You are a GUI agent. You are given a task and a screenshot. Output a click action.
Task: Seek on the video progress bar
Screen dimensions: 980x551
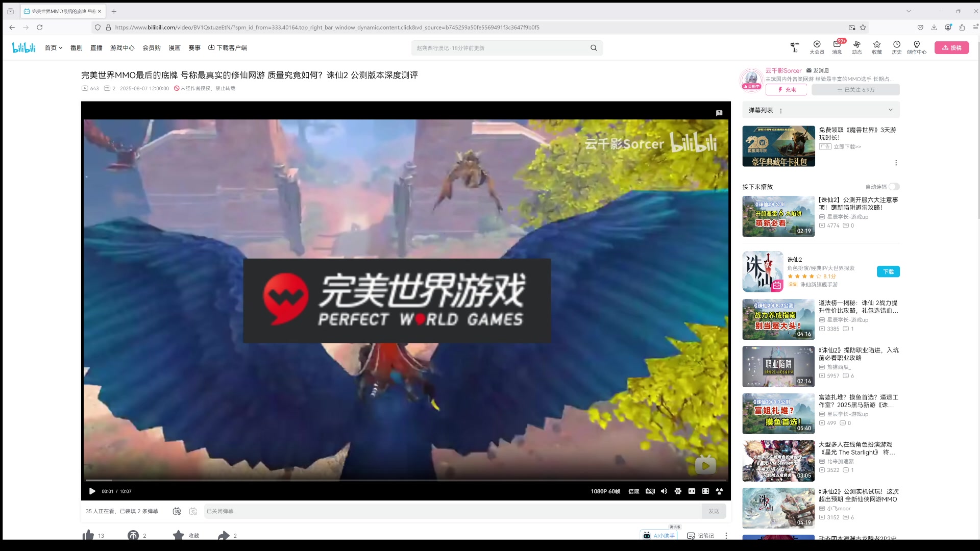coord(406,480)
